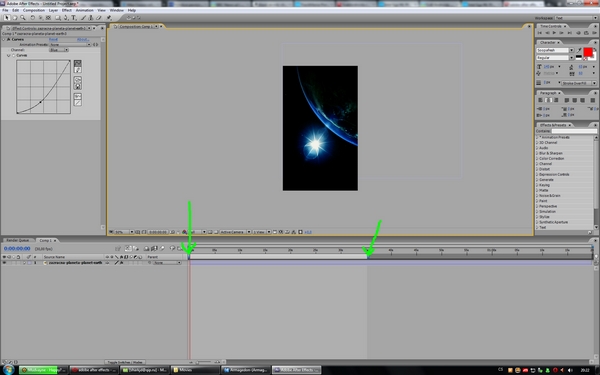Click the blue current time display
Viewport: 600px width, 375px height.
click(17, 249)
